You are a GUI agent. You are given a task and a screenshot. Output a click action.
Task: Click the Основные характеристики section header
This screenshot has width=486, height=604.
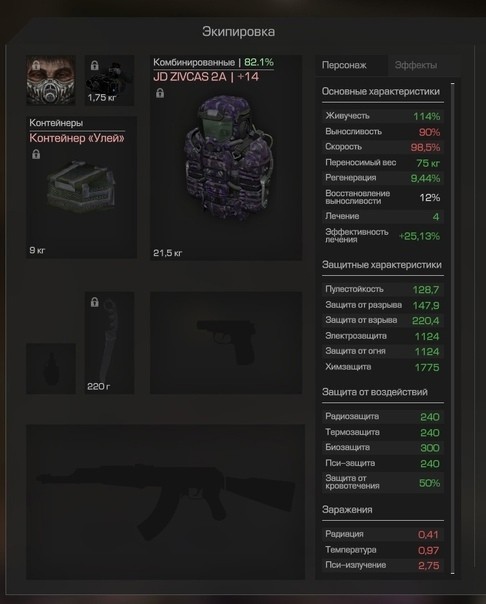tap(380, 91)
